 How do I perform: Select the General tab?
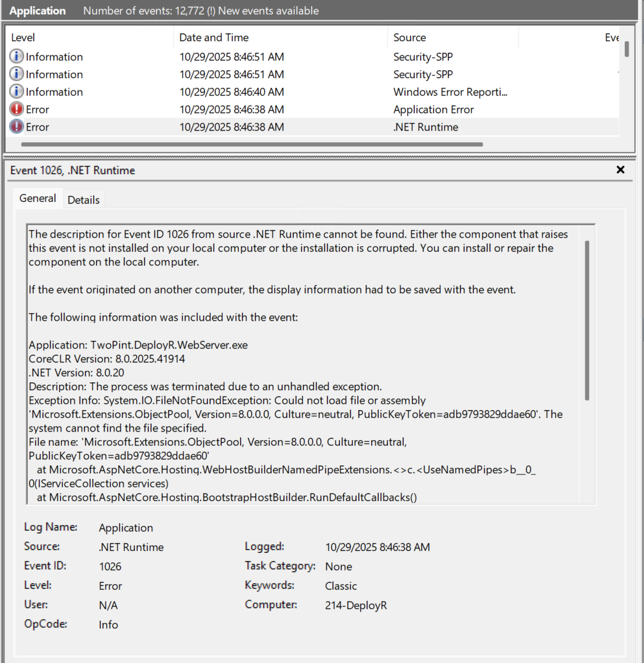coord(38,198)
